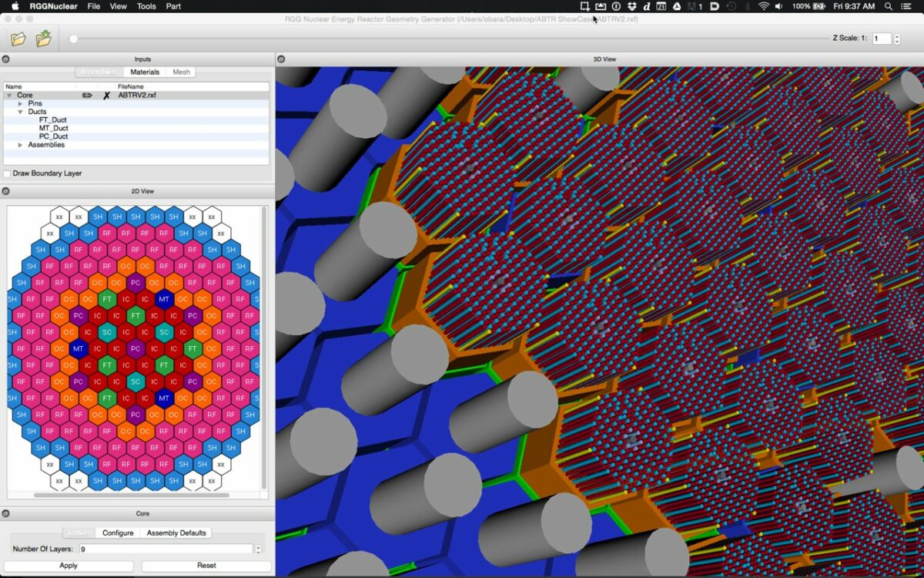The width and height of the screenshot is (924, 578).
Task: Click the collapse icon on the 2D View panel
Action: 7,190
